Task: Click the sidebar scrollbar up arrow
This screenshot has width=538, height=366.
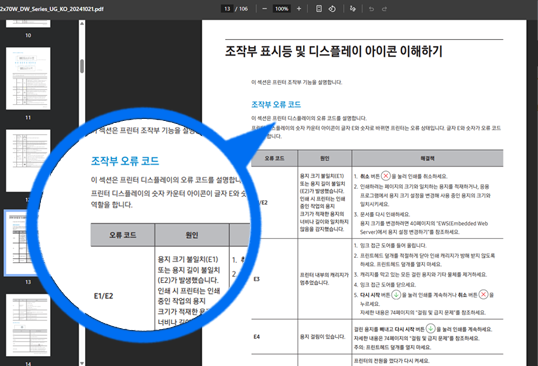Action: [82, 23]
